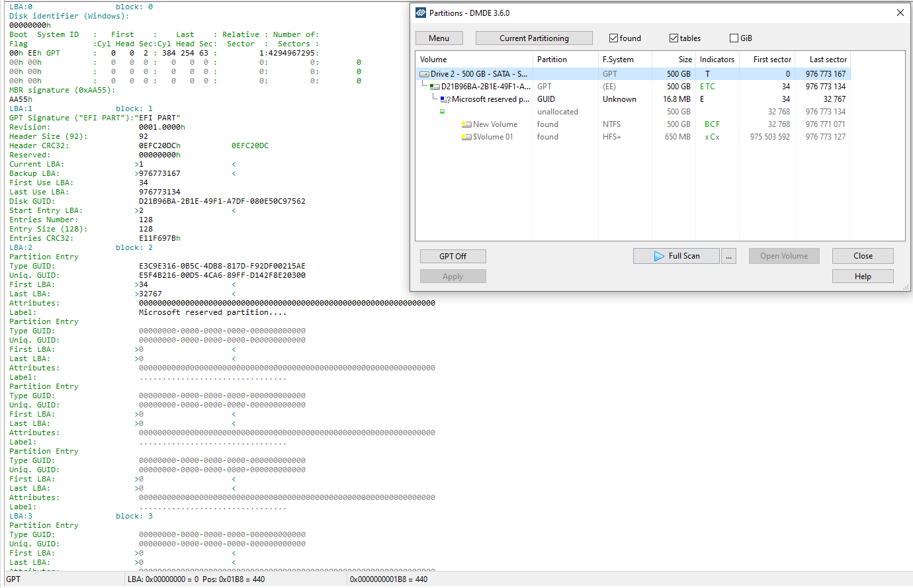Click last sector value 976 773 167
Screen dimensions: 913x588
826,74
